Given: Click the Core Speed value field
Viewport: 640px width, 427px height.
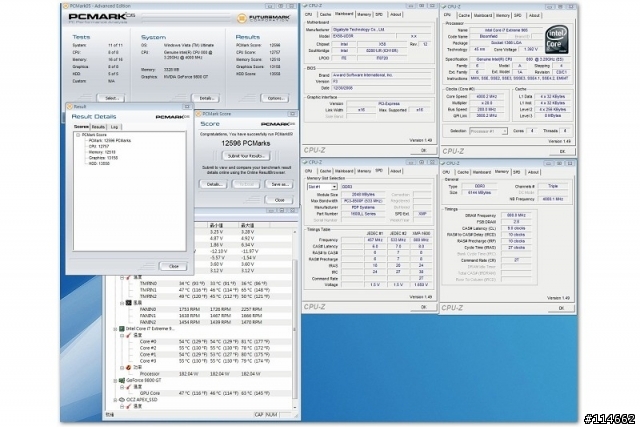Looking at the screenshot, I should coord(487,96).
